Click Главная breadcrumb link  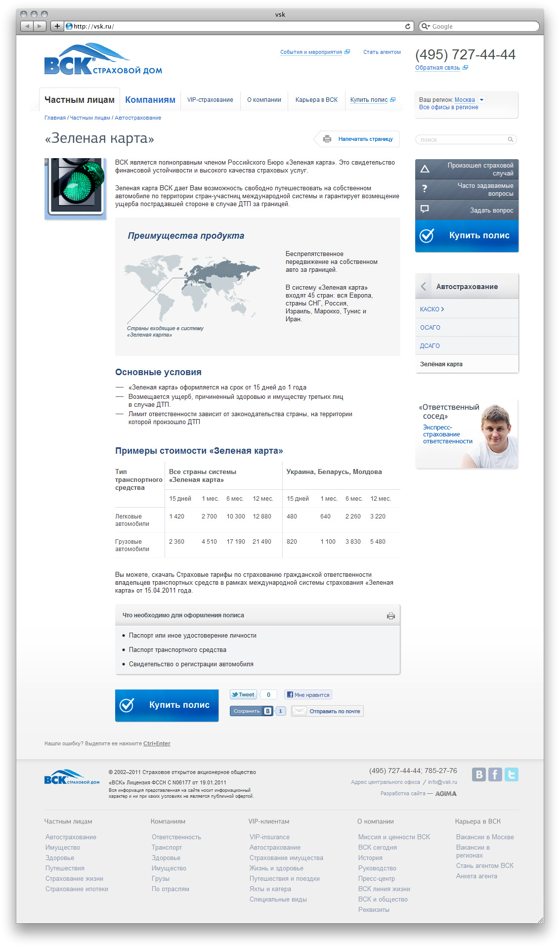[x=55, y=118]
